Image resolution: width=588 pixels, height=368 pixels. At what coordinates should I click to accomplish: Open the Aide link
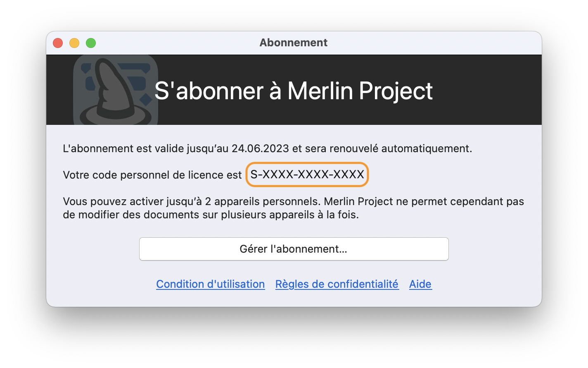click(420, 284)
